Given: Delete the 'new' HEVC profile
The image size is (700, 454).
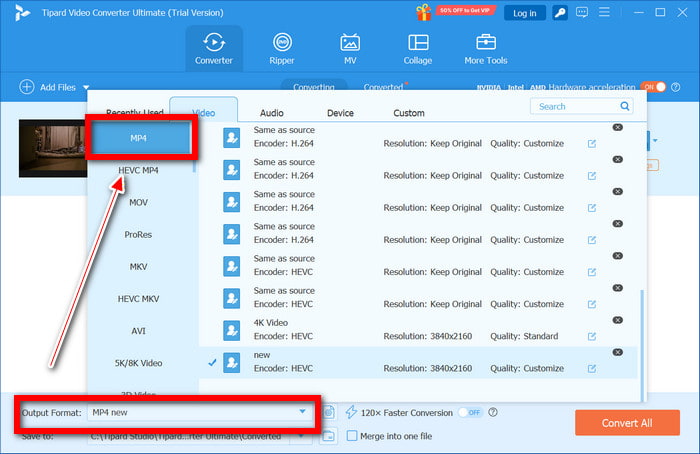Looking at the screenshot, I should (617, 352).
